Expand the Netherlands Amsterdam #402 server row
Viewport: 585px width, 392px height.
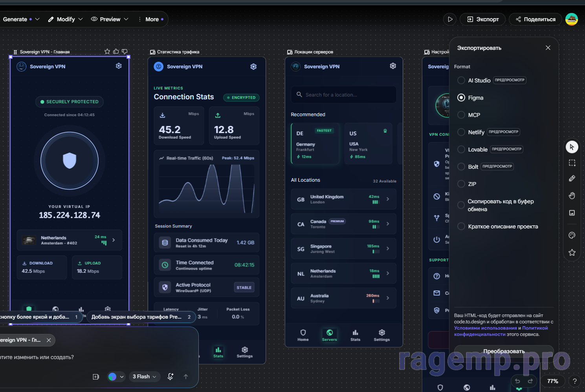click(70, 240)
